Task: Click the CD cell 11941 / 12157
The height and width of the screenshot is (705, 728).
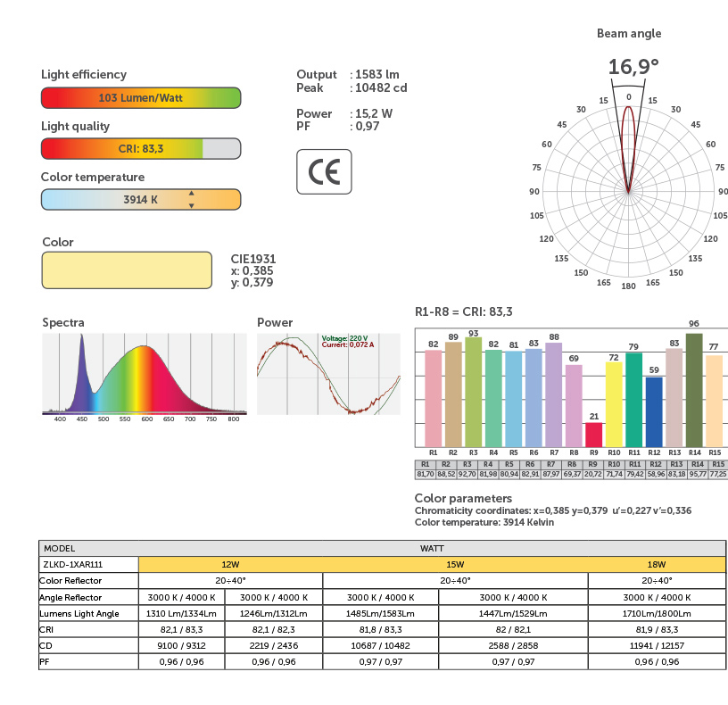Action: (657, 645)
